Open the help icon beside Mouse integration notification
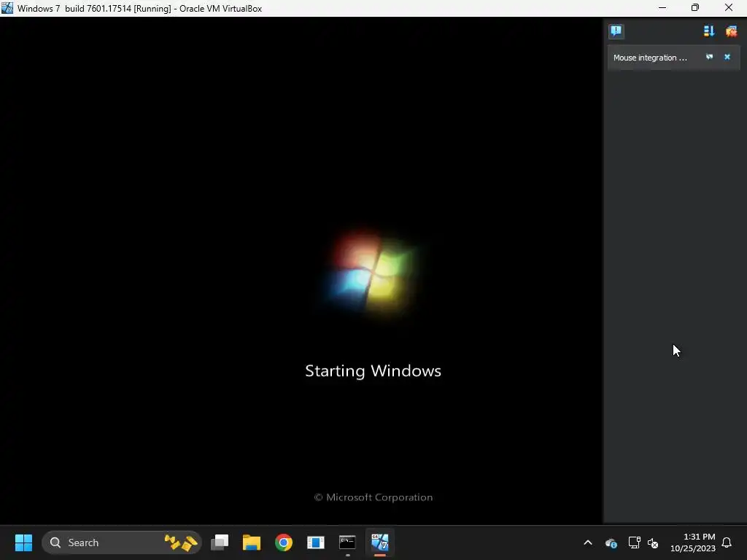The image size is (747, 560). (x=709, y=57)
